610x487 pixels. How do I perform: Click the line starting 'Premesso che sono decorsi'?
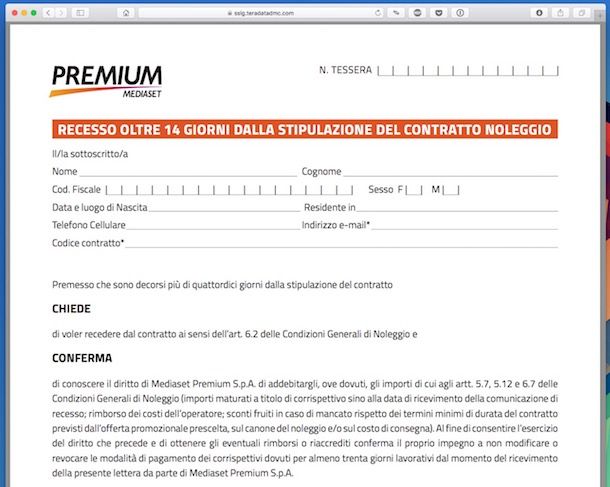point(222,285)
